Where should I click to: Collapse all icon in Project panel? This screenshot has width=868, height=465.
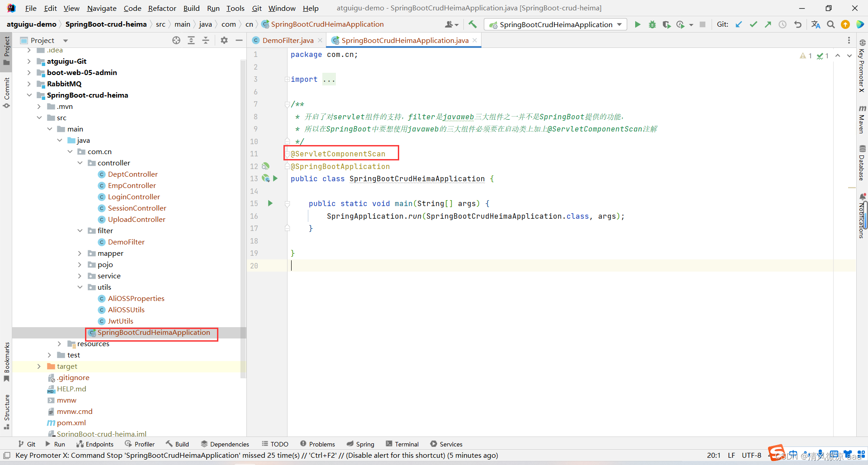(206, 40)
